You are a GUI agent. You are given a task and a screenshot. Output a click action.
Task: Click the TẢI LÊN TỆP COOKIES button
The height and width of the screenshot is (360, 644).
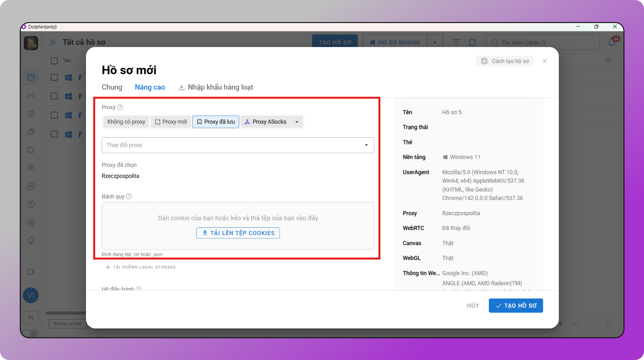click(238, 233)
